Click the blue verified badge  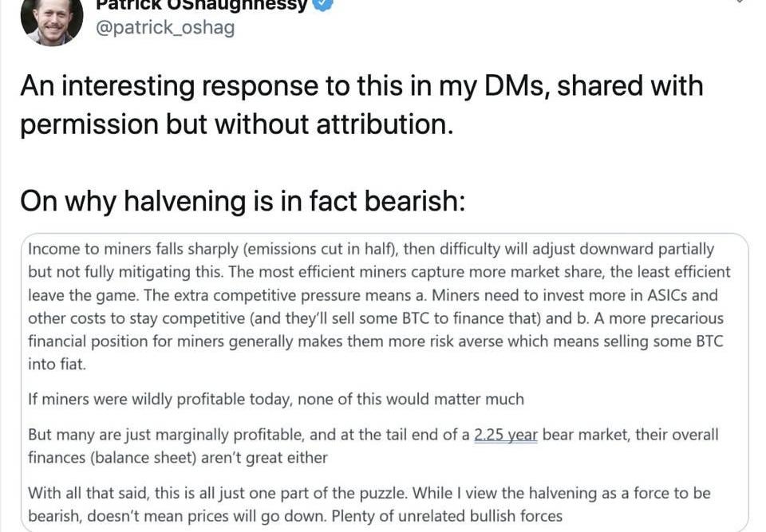point(322,4)
